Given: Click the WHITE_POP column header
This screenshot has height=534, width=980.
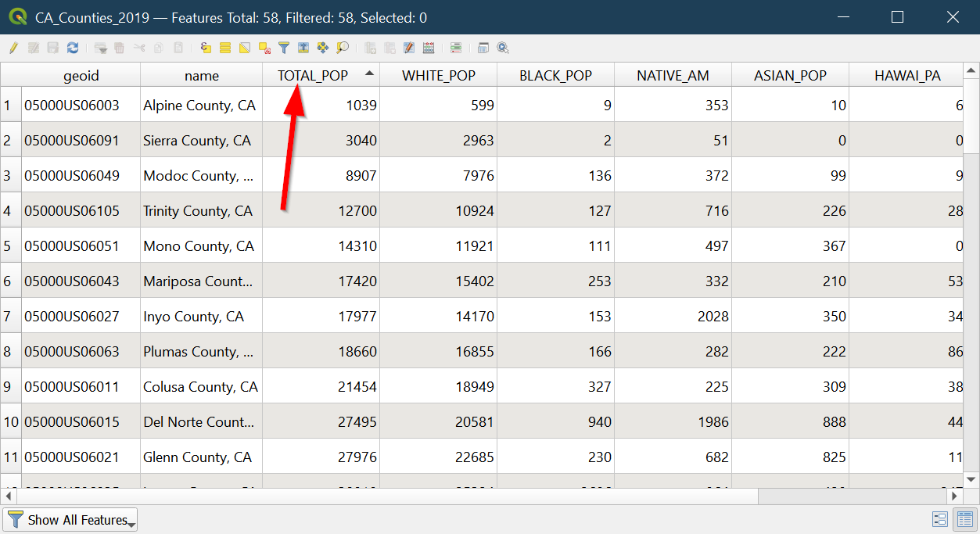Looking at the screenshot, I should (x=438, y=76).
